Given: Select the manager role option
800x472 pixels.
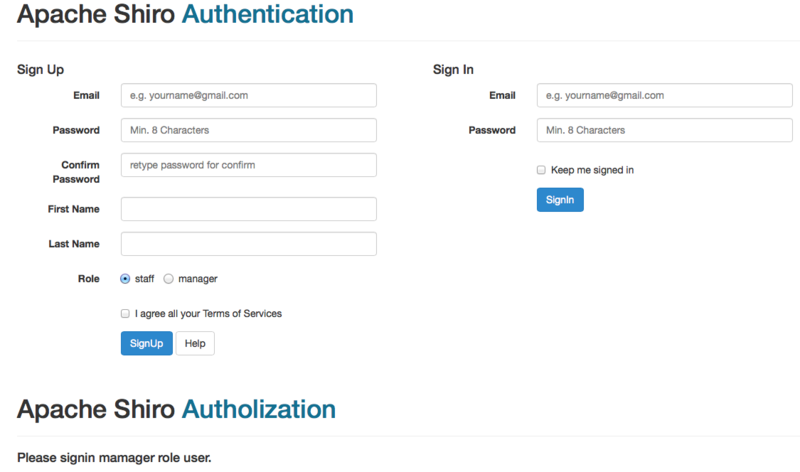Looking at the screenshot, I should coord(169,279).
